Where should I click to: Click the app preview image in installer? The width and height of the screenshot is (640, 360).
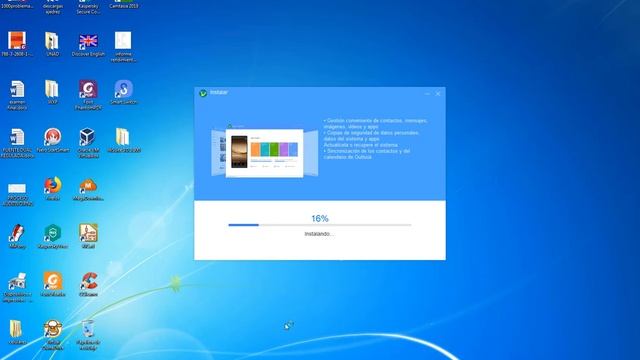(264, 153)
